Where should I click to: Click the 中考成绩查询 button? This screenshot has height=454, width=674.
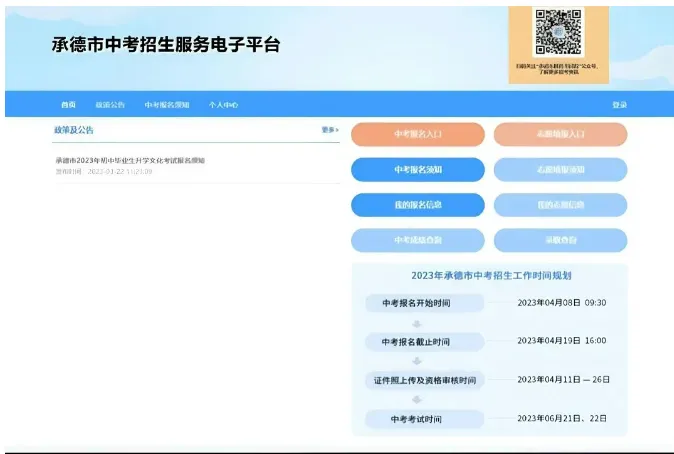pyautogui.click(x=418, y=240)
